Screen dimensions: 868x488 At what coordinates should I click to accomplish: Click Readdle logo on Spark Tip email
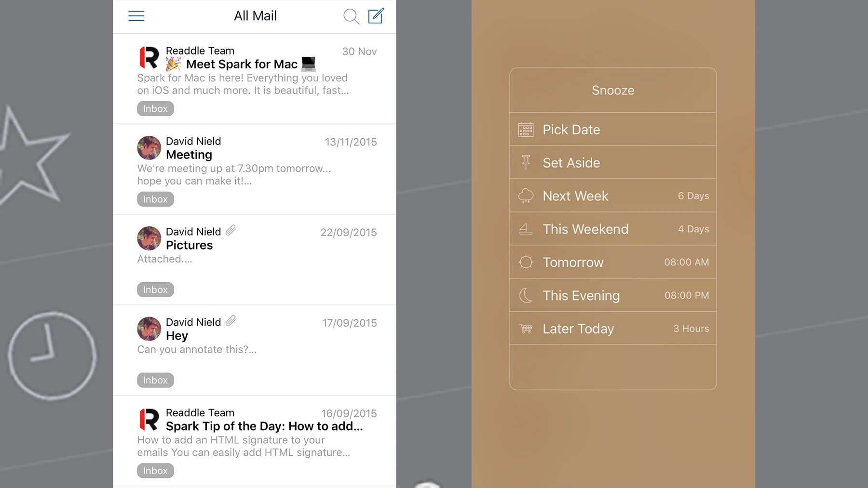[149, 419]
